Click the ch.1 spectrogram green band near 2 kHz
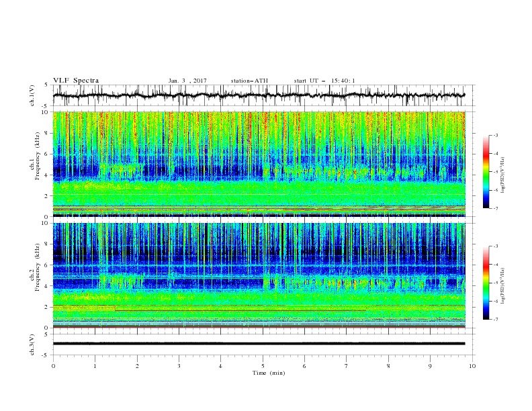532x411 pixels. (x=259, y=194)
